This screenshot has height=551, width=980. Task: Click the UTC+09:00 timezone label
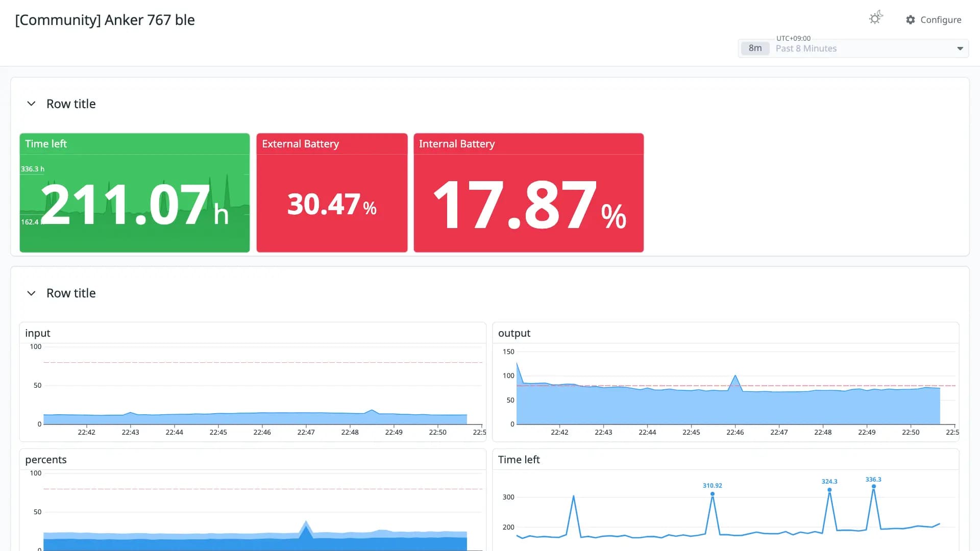coord(793,38)
